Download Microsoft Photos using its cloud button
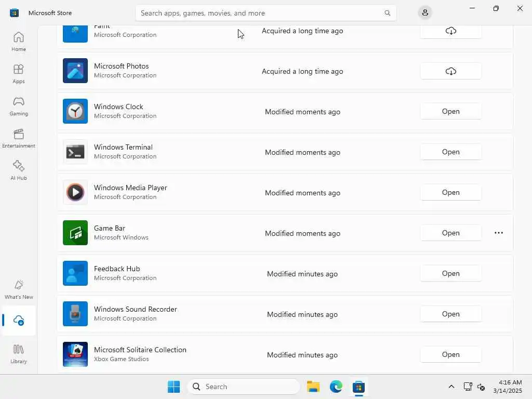Viewport: 532px width, 399px height. [x=450, y=71]
